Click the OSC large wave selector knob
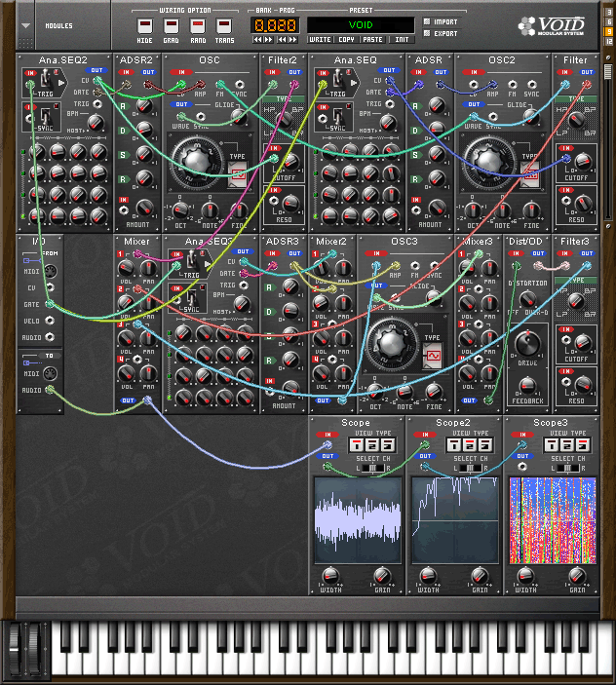This screenshot has width=616, height=685. coord(197,162)
